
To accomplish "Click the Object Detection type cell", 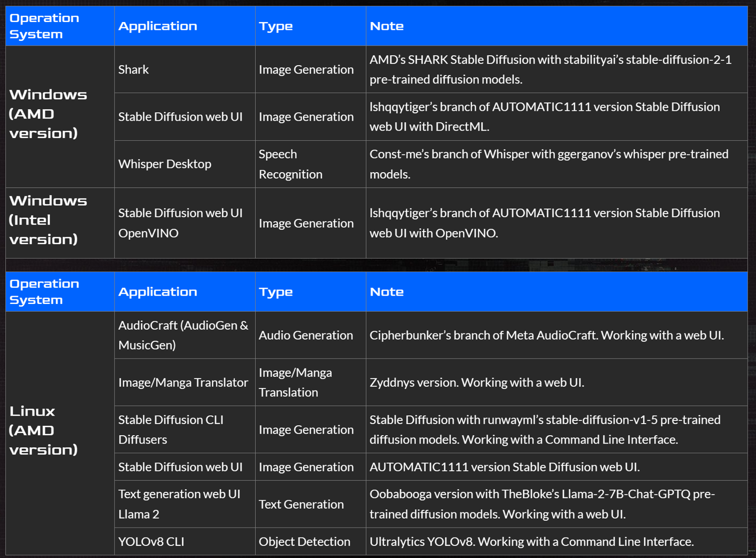I will (x=310, y=541).
